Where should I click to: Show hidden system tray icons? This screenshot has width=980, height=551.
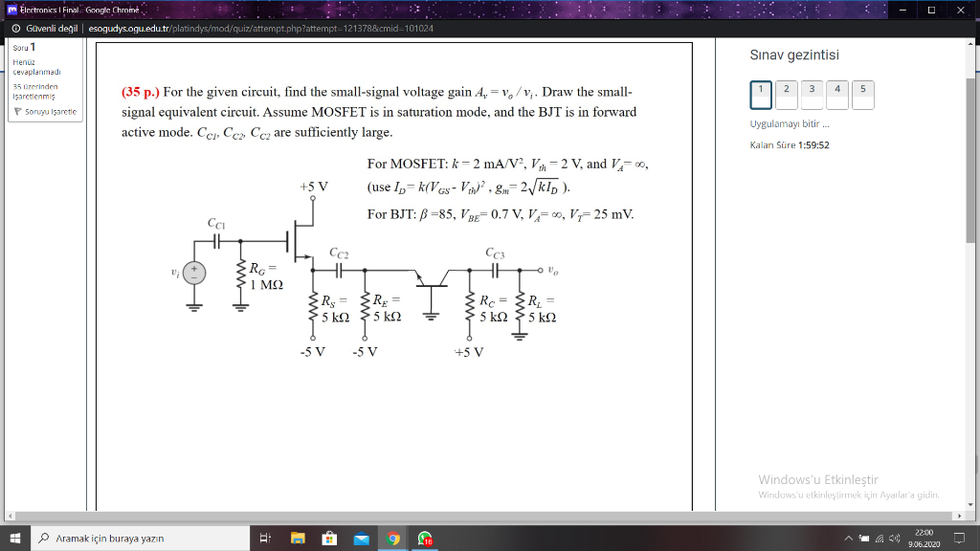848,538
